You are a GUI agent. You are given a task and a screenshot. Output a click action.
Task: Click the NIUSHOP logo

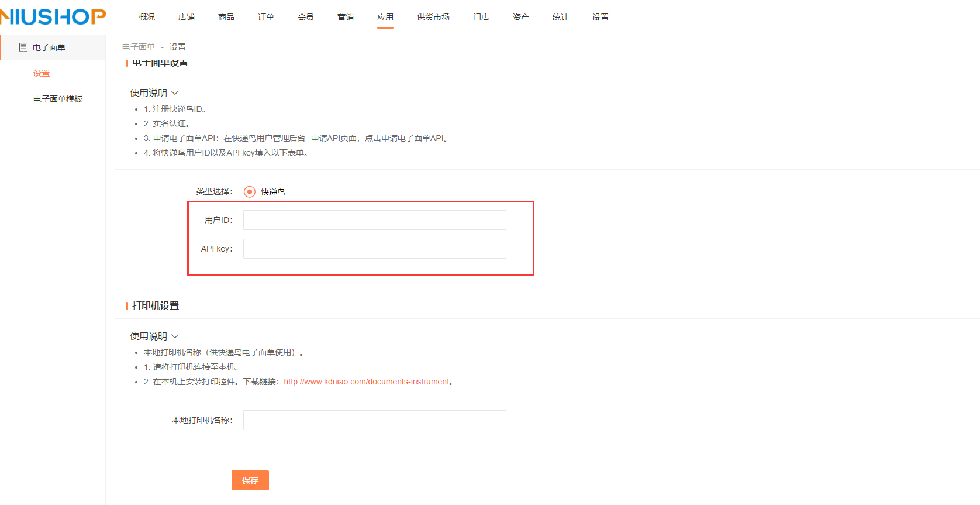53,17
